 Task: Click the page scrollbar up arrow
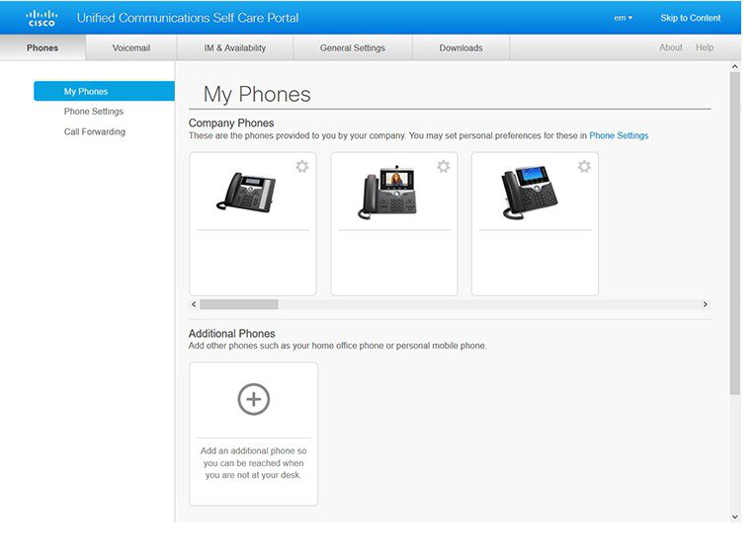pos(735,66)
